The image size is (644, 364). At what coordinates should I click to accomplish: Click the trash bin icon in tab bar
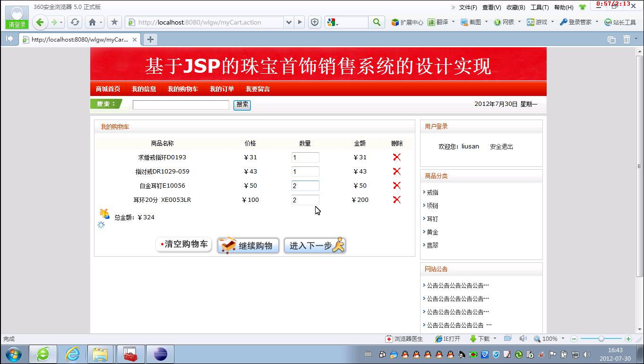627,40
